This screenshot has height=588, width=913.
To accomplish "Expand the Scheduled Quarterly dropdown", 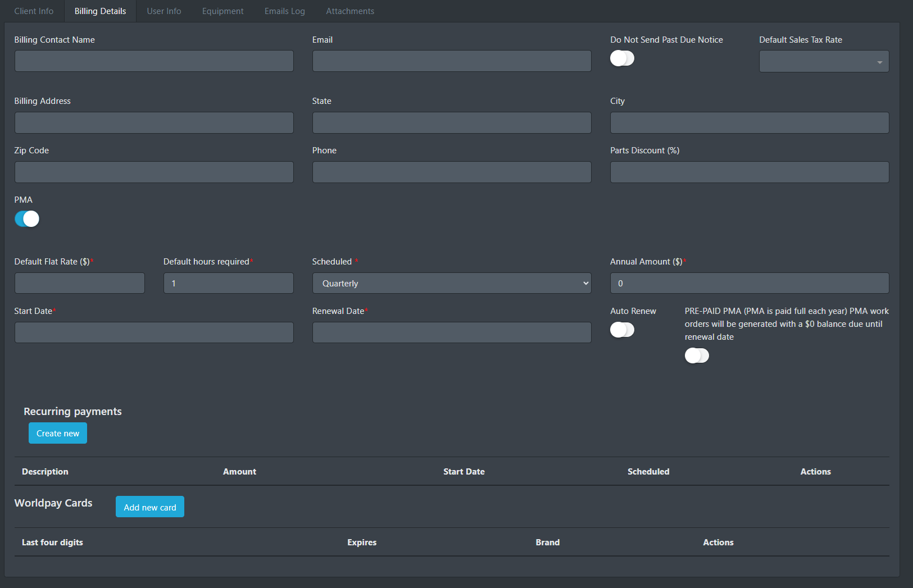I will pos(451,284).
